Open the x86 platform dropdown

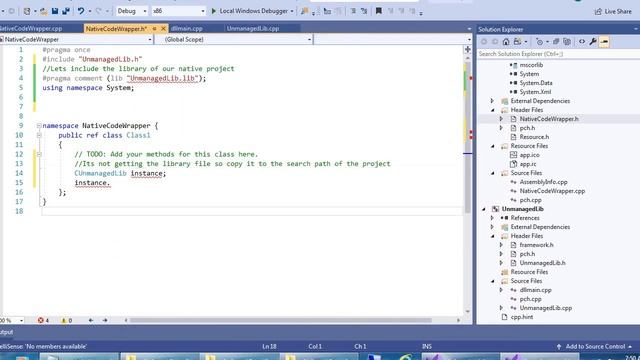coord(178,11)
